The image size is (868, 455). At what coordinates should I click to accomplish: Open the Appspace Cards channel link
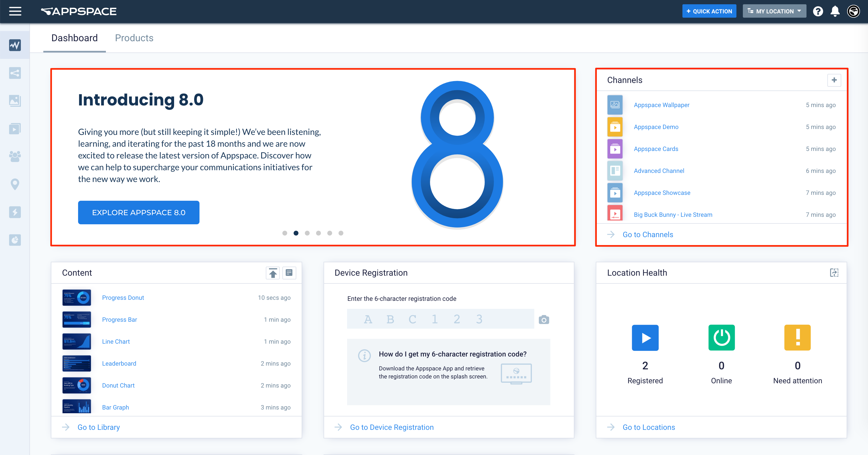coord(656,149)
